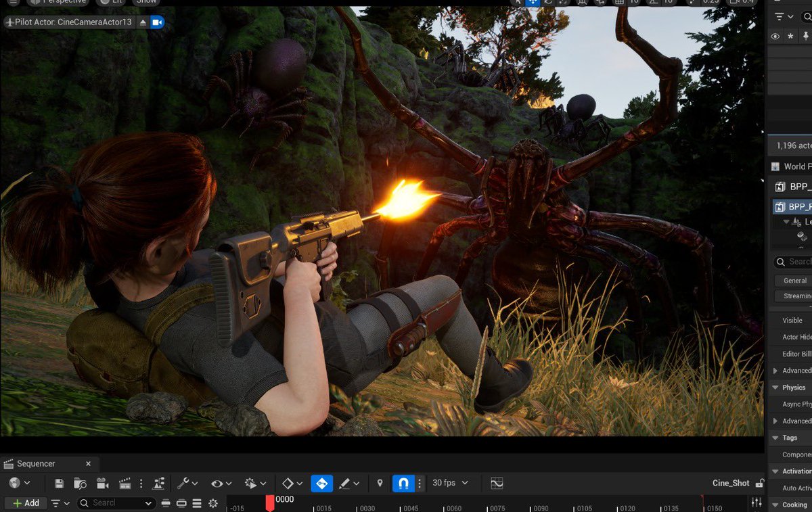This screenshot has height=512, width=812.
Task: Collapse the Physics section in Details
Action: [775, 388]
